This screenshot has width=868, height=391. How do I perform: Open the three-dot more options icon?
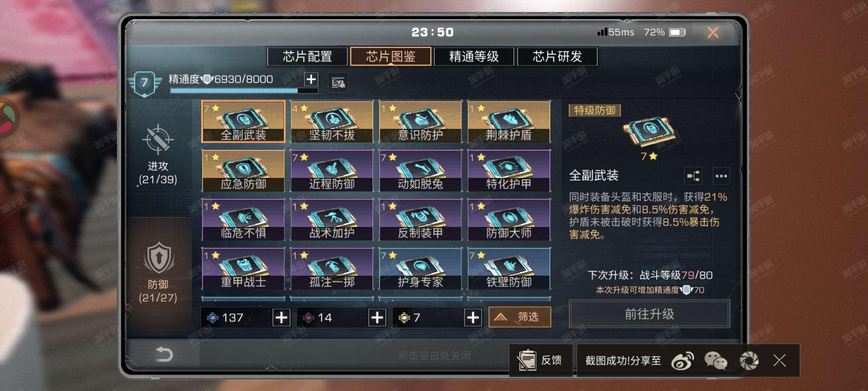coord(721,176)
